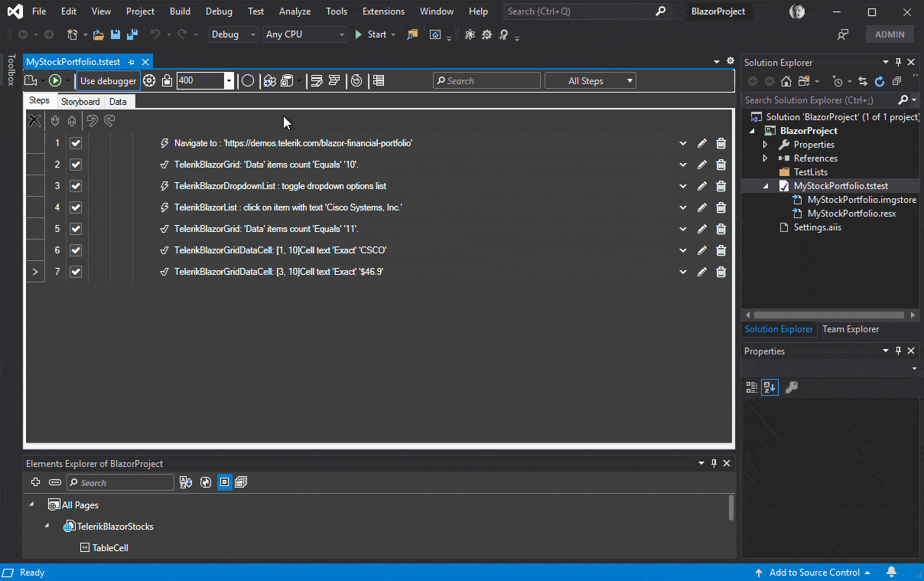Open the Any CPU platform dropdown

[x=304, y=34]
